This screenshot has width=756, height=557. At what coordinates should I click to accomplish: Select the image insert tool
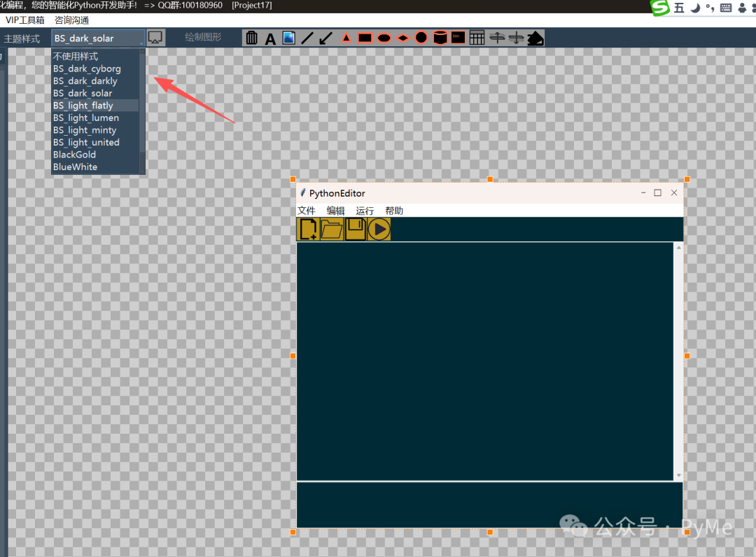289,38
